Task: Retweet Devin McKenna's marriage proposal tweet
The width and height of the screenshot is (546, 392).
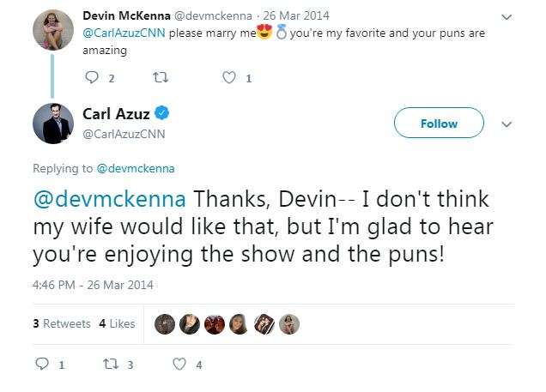Action: click(158, 78)
